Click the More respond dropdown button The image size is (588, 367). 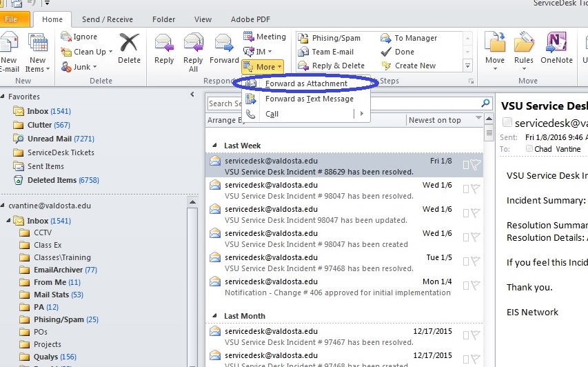(x=263, y=67)
